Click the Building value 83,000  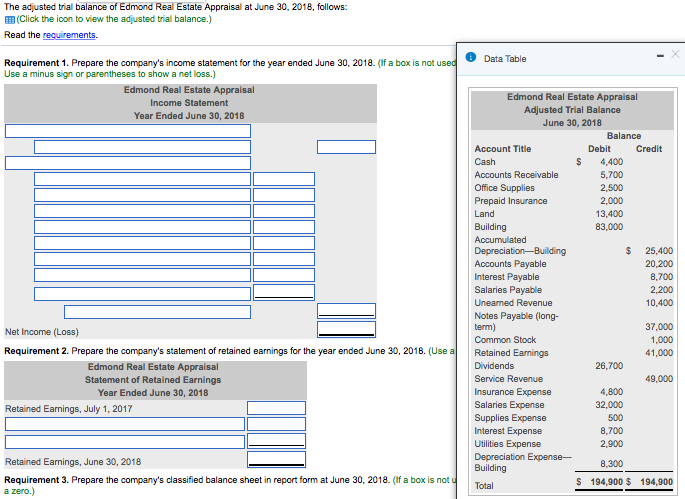(x=609, y=227)
